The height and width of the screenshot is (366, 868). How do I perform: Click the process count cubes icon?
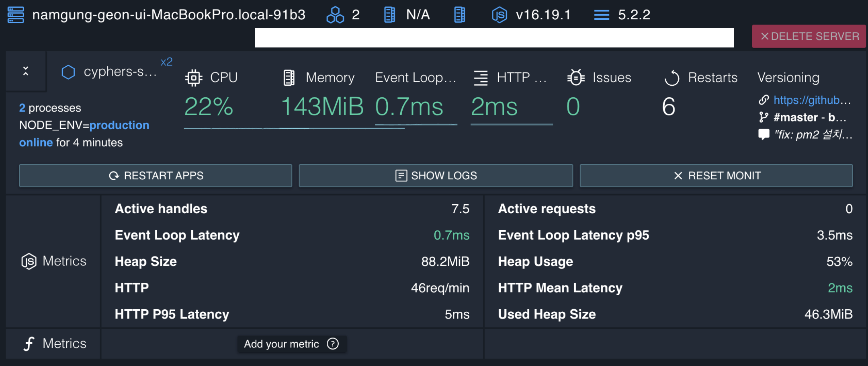[x=335, y=15]
